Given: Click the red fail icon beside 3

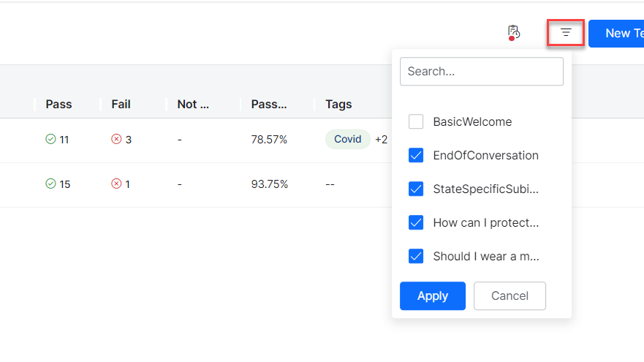Looking at the screenshot, I should [x=116, y=139].
